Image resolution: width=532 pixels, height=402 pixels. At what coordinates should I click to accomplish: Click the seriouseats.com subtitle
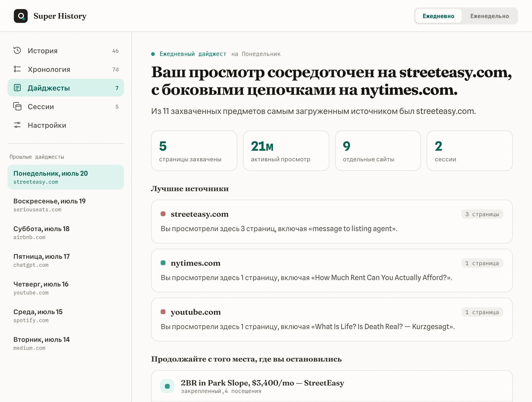click(37, 210)
